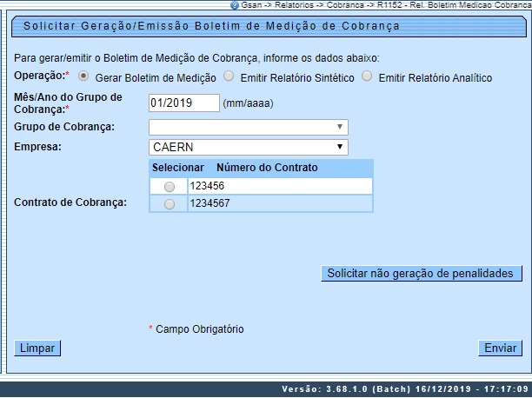Viewport: 532px width, 398px height.
Task: Select contract 123456 radio button
Action: [169, 186]
